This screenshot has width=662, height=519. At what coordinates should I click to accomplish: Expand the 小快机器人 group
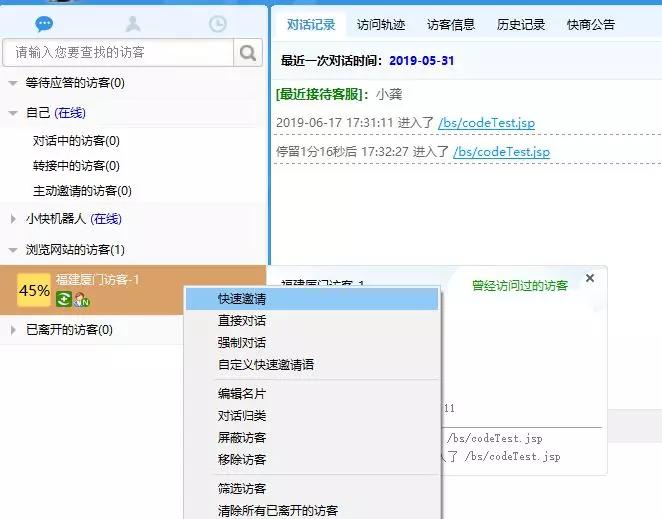[x=12, y=219]
